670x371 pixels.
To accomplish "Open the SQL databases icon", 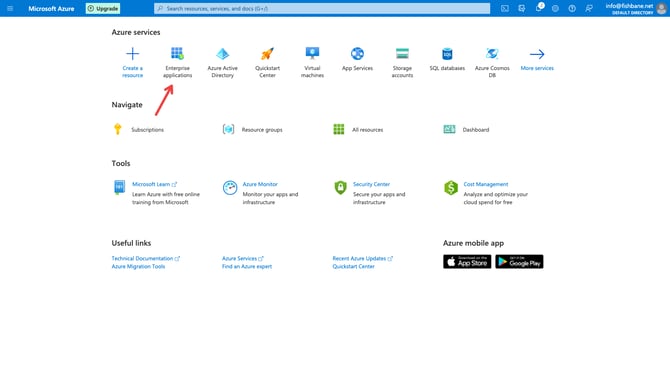I will 447,54.
